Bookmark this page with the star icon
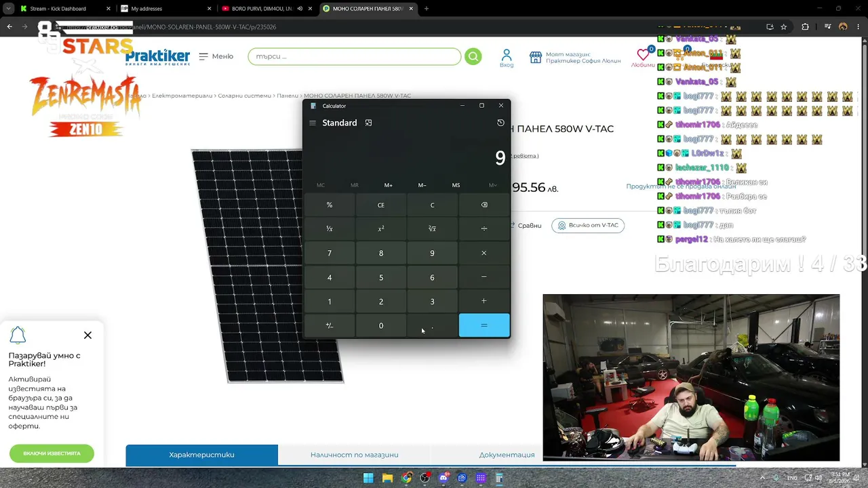Screen dimensions: 868x488 (x=784, y=27)
